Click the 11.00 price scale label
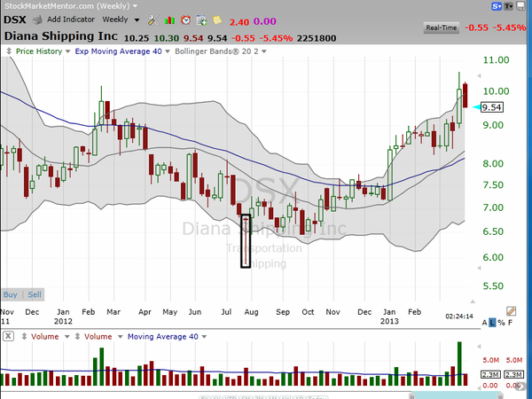This screenshot has height=399, width=532. pos(496,60)
